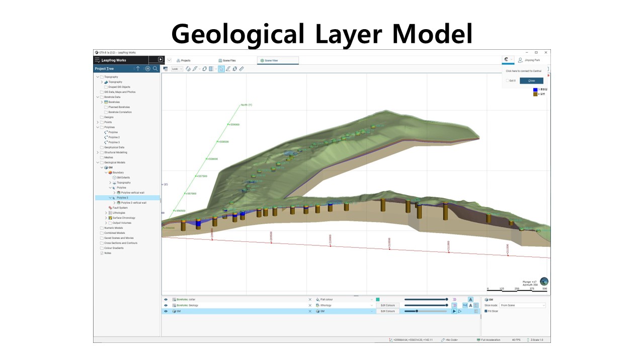
Task: Activate the select pointer tool in scene toolbar
Action: 221,69
